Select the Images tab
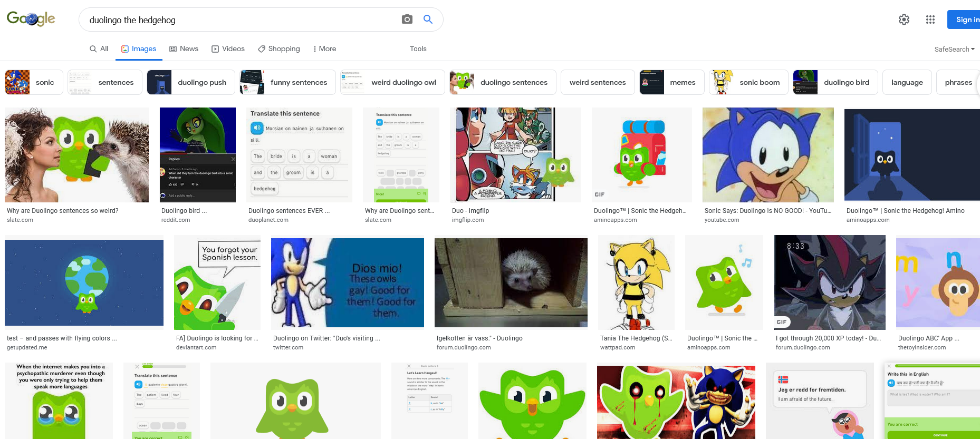 point(139,48)
